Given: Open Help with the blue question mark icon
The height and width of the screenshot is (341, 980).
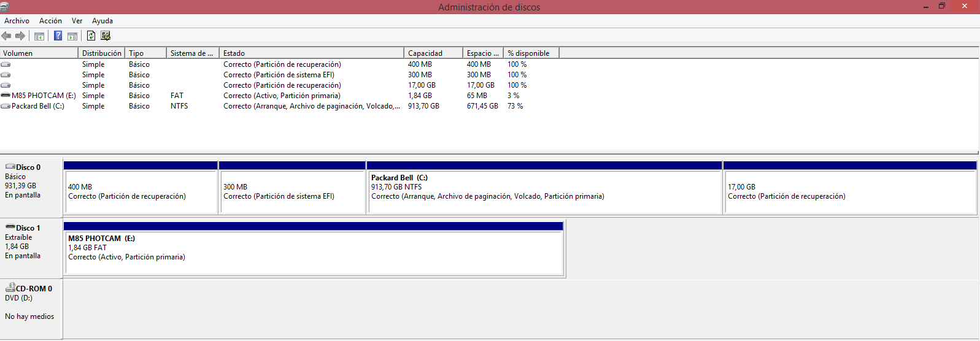Looking at the screenshot, I should (x=58, y=36).
